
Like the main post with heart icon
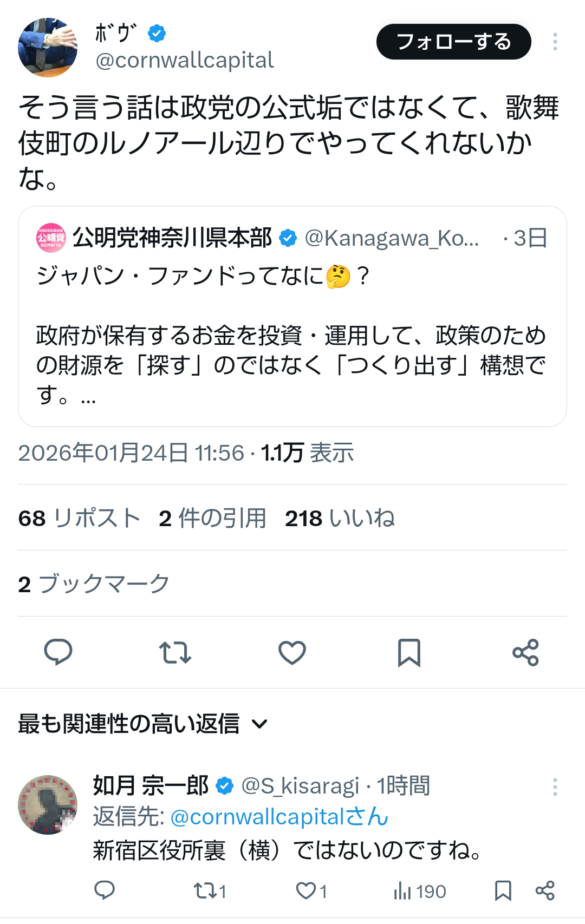coord(292,652)
